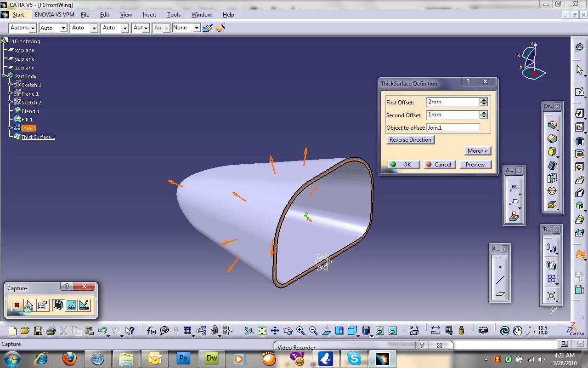This screenshot has height=368, width=588.
Task: Click the Capture camera icon in bottom toolbar
Action: 483,331
